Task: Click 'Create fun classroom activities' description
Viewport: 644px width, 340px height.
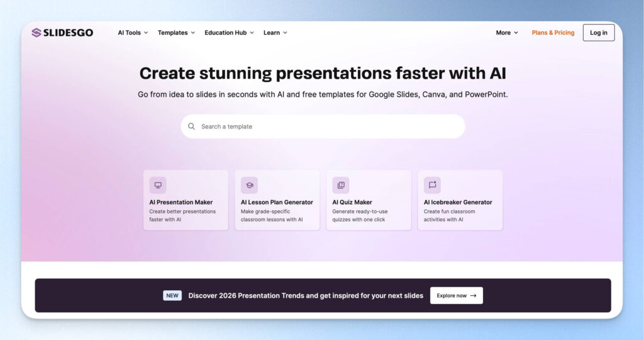Action: (x=449, y=215)
